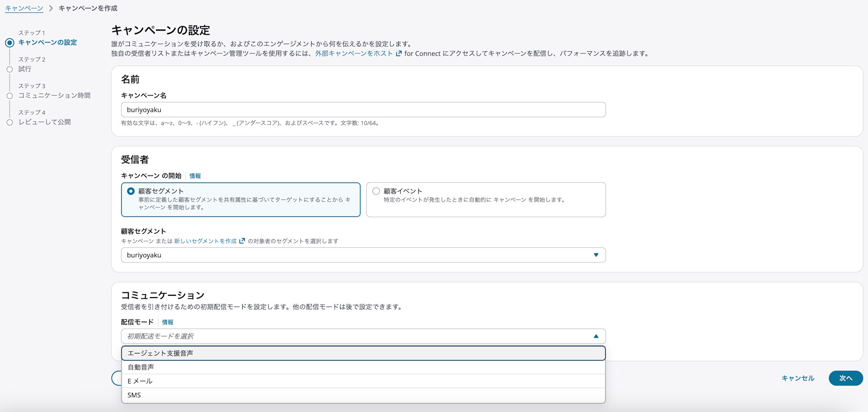The image size is (868, 412).
Task: Collapse the 配信モード dropdown list
Action: coord(595,336)
